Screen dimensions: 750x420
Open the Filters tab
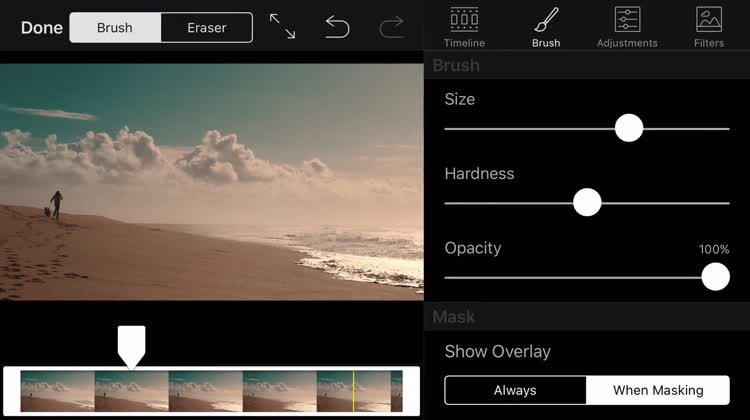click(709, 27)
